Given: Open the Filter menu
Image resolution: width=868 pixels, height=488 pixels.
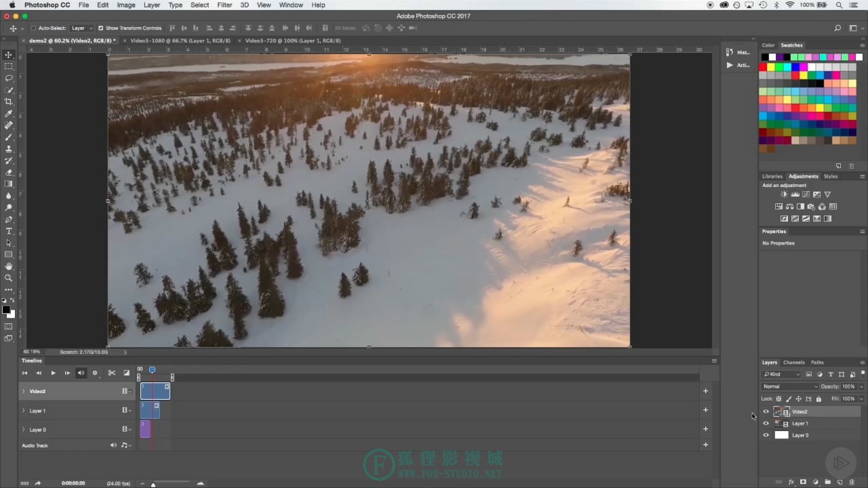Looking at the screenshot, I should click(x=224, y=5).
